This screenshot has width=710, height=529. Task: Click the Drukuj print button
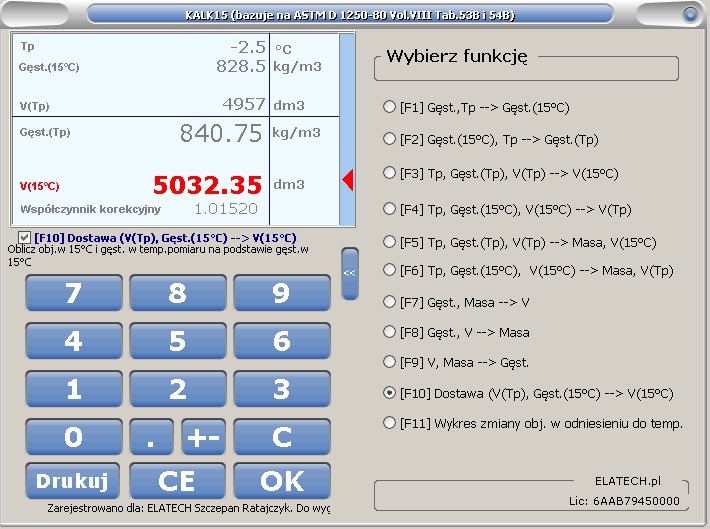point(72,481)
